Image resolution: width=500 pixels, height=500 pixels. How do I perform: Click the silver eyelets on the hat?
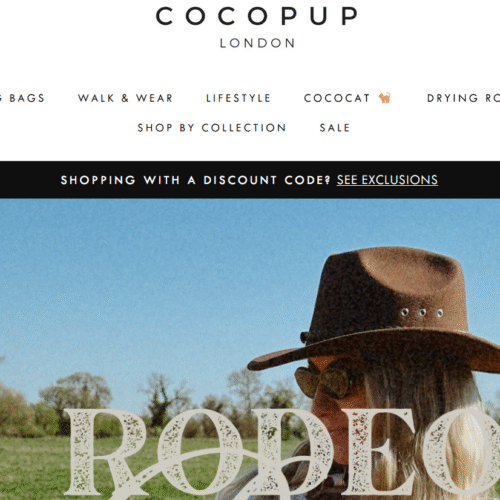coord(422,313)
